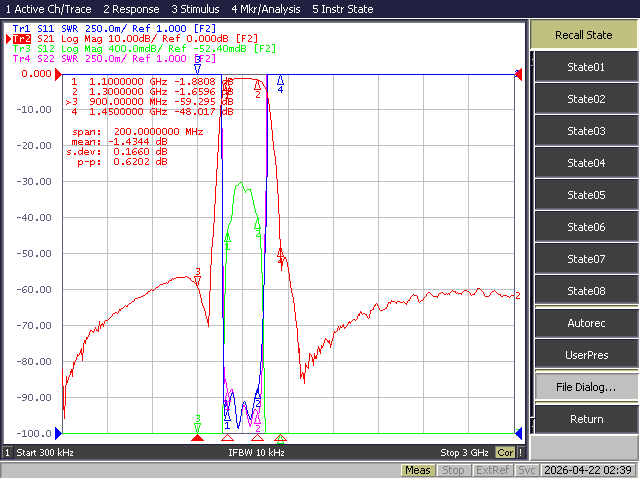
Task: Recall State04
Action: click(x=586, y=163)
